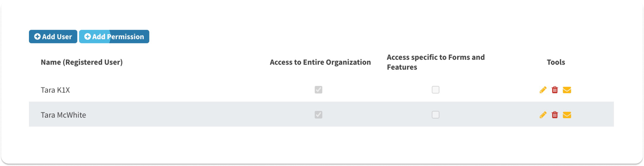Enable forms-specific access for Tara K1X

click(435, 90)
